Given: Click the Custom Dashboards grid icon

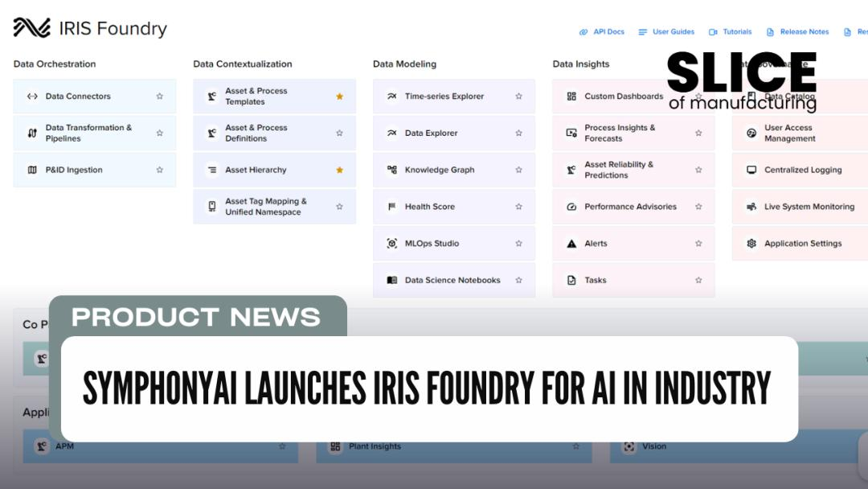Looking at the screenshot, I should click(x=572, y=97).
